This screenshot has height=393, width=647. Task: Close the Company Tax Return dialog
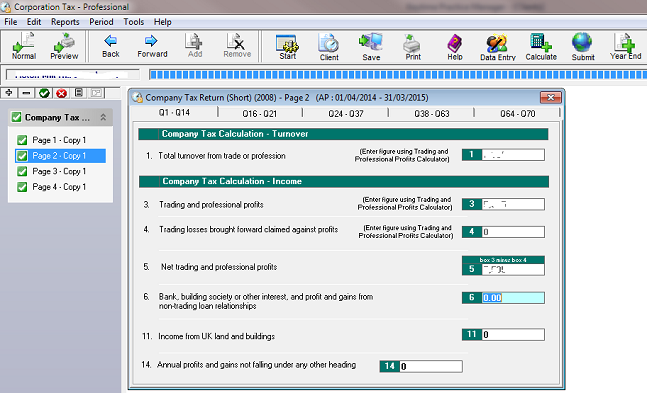pyautogui.click(x=551, y=97)
